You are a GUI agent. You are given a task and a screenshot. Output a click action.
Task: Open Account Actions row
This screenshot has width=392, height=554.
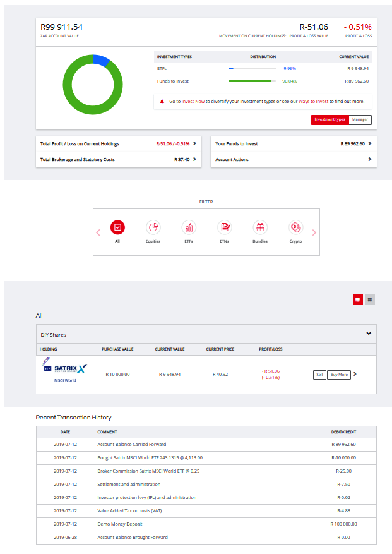pos(294,159)
